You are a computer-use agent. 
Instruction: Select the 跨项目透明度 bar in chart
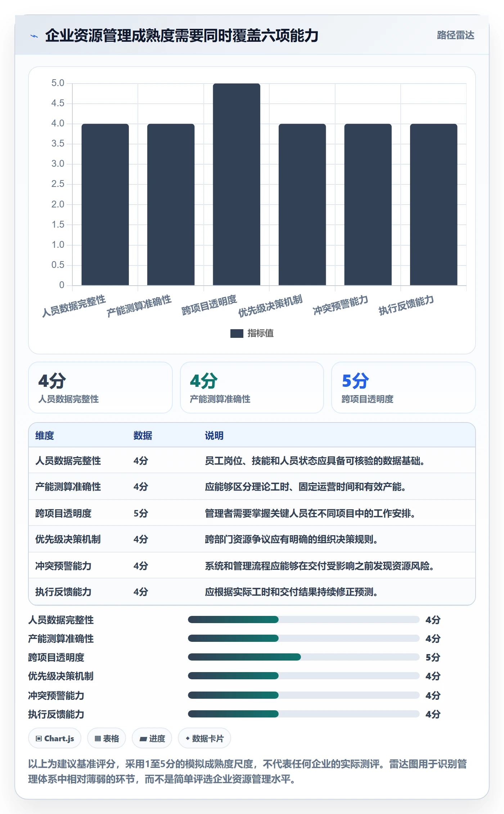coord(237,184)
